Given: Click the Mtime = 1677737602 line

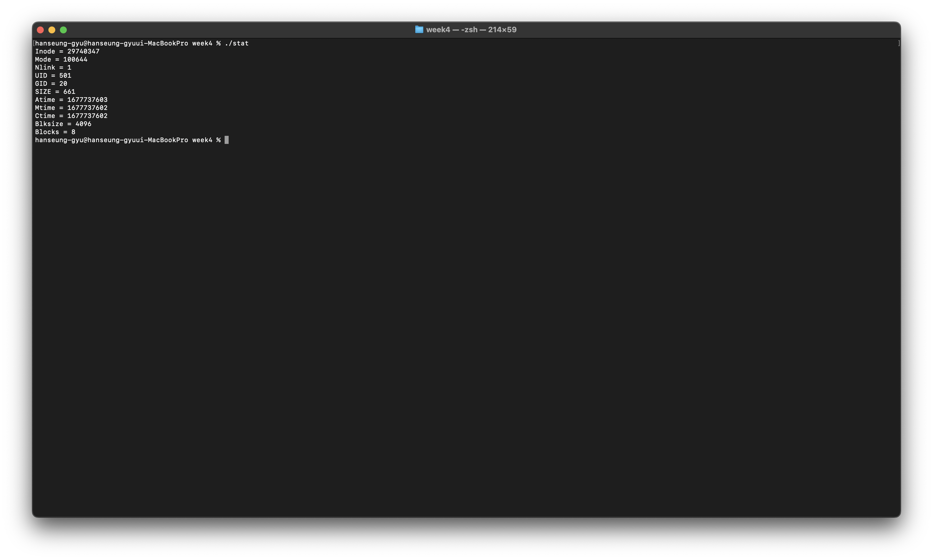Looking at the screenshot, I should coord(71,108).
